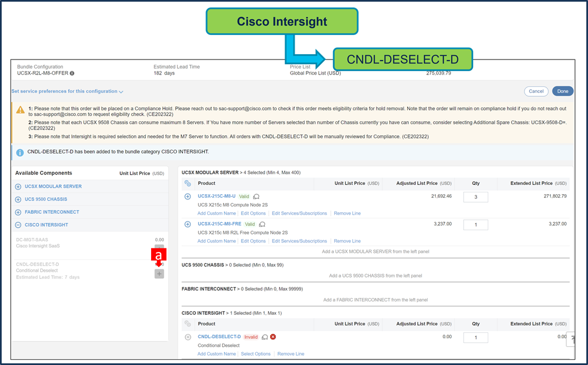Click 'Add a FABRIC INTERCONNECT from the left panel'
The height and width of the screenshot is (365, 588).
(376, 300)
